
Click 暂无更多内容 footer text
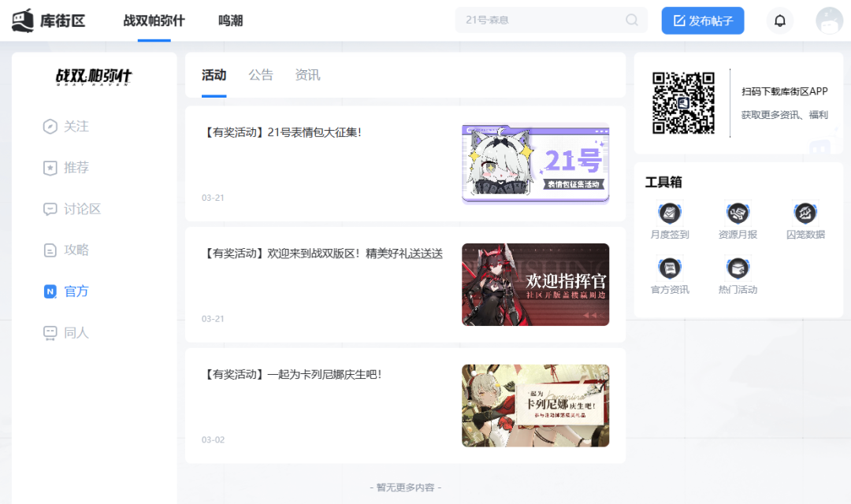(x=406, y=487)
